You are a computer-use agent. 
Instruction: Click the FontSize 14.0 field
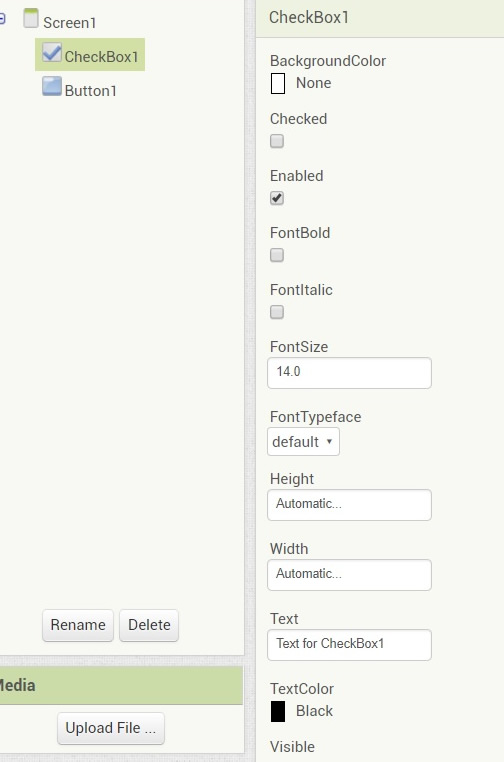point(349,373)
